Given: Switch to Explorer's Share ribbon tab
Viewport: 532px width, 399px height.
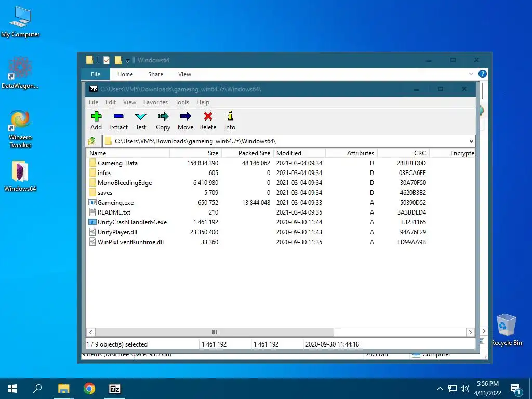Looking at the screenshot, I should 155,74.
